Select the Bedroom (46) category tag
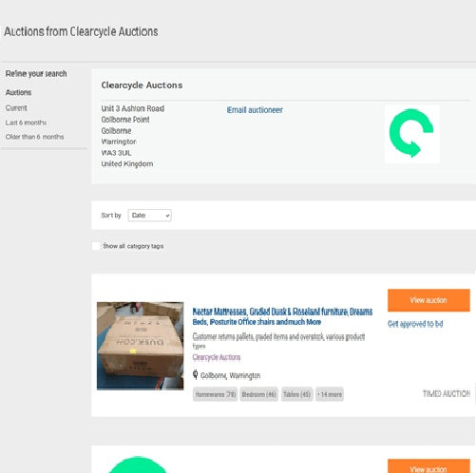The image size is (476, 473). click(258, 394)
